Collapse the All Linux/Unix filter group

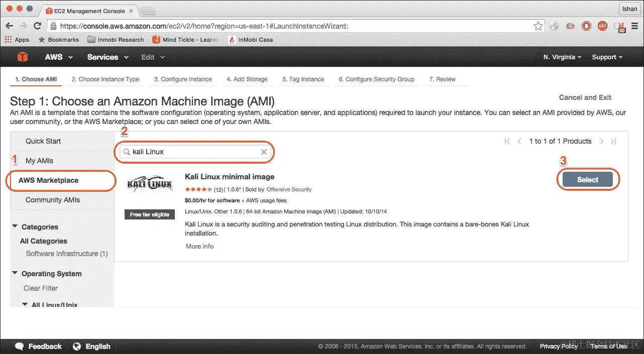pyautogui.click(x=25, y=304)
